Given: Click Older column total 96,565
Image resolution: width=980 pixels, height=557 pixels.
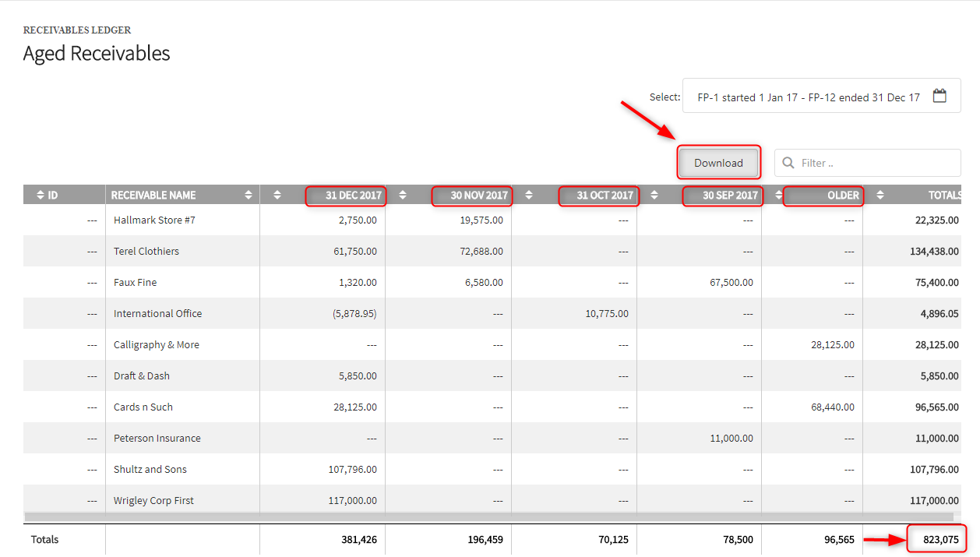Looking at the screenshot, I should click(x=839, y=539).
